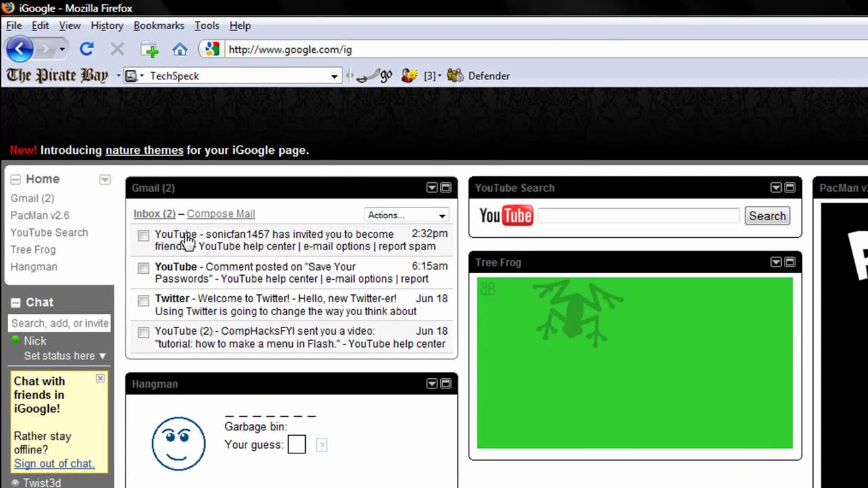Select Hangman in the sidebar list
The width and height of the screenshot is (868, 488).
33,266
